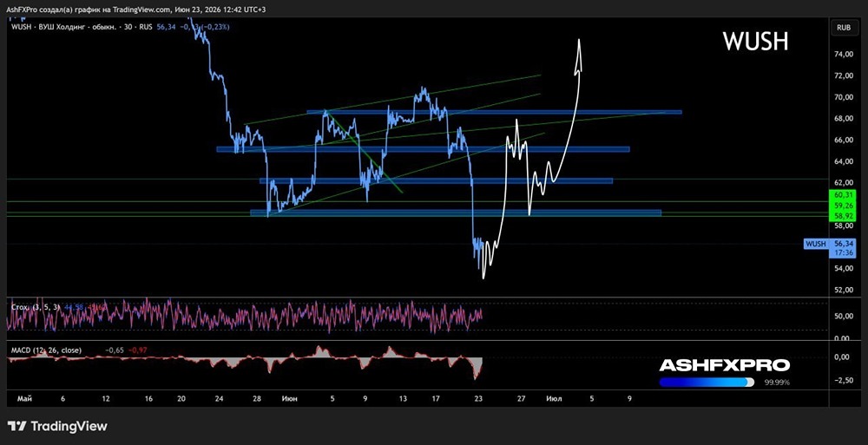Select the MACD (12, 26, close) indicator legend
The width and height of the screenshot is (868, 445).
(x=47, y=350)
